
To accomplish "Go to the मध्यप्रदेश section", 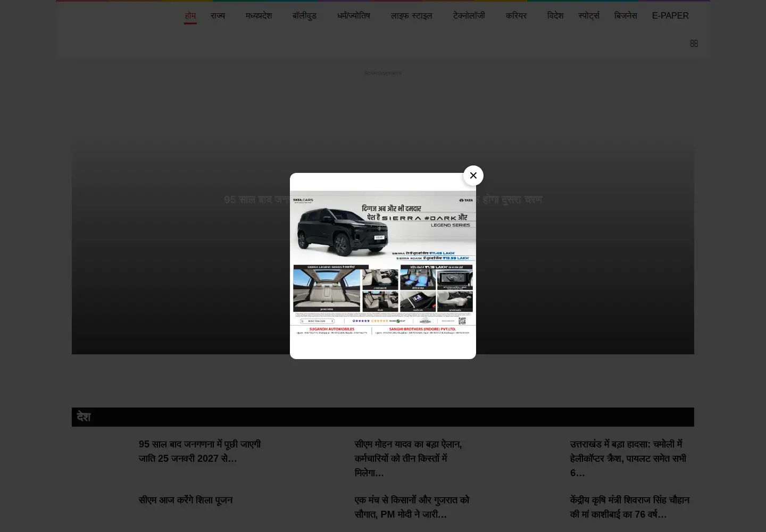I will pos(259,16).
